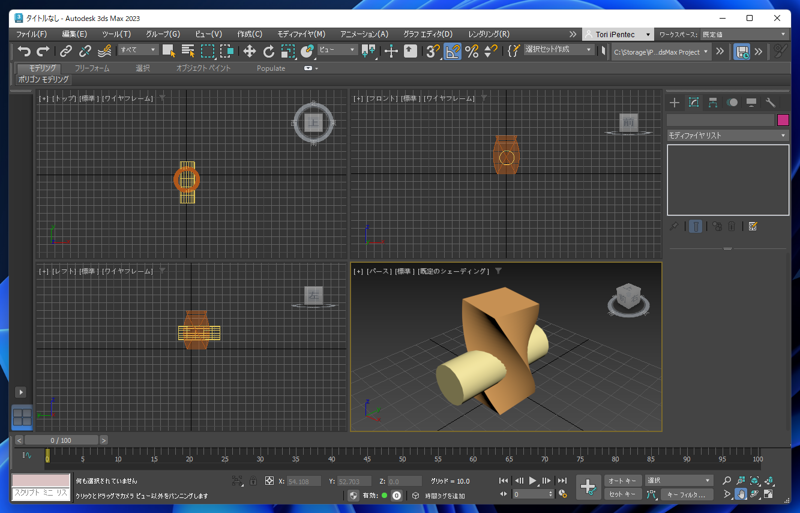
Task: Open the reference coordinate ビュー dropdown
Action: [x=337, y=50]
